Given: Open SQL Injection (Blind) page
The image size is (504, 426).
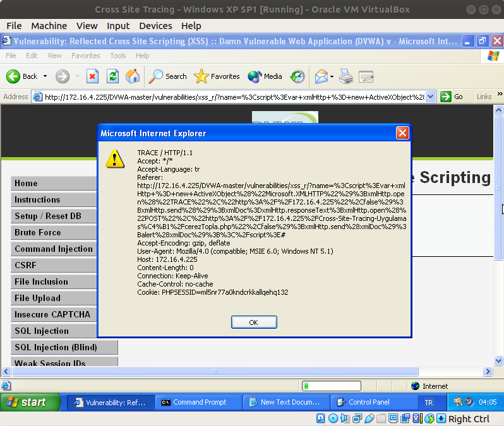Looking at the screenshot, I should (x=64, y=347).
